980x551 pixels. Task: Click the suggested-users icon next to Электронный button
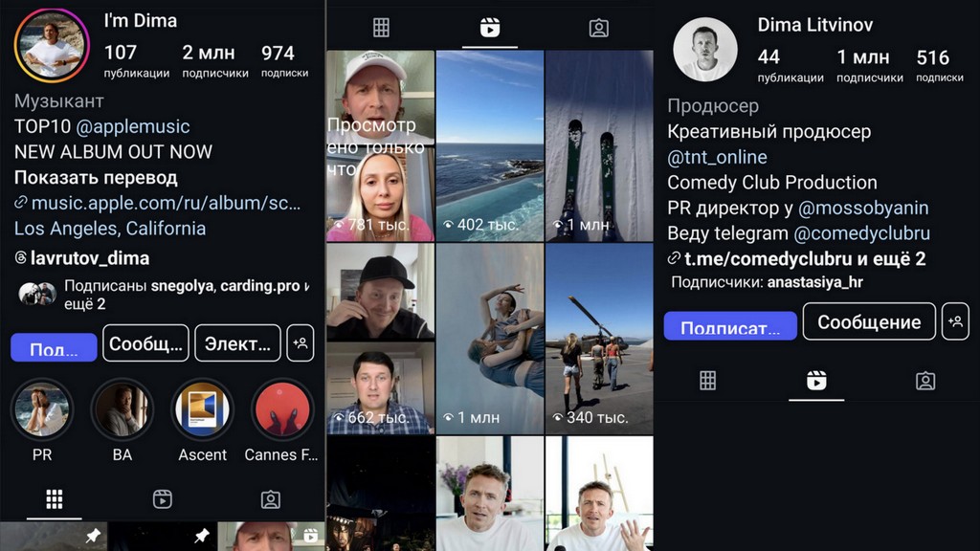tap(301, 343)
